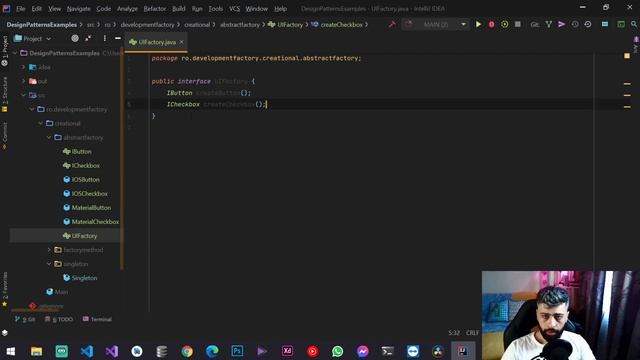The width and height of the screenshot is (640, 360).
Task: Open MaterialCheckbox class in project tree
Action: tap(96, 222)
